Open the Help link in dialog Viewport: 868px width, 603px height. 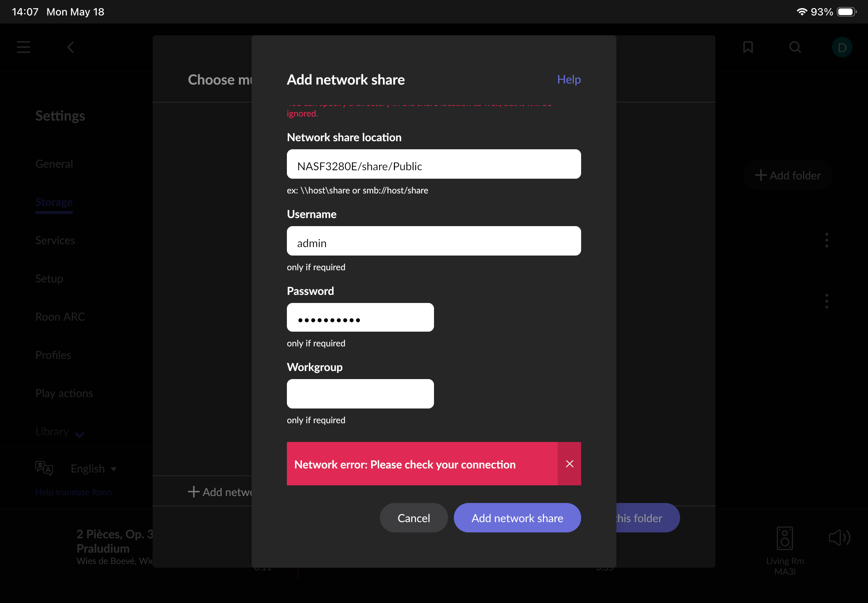tap(569, 79)
